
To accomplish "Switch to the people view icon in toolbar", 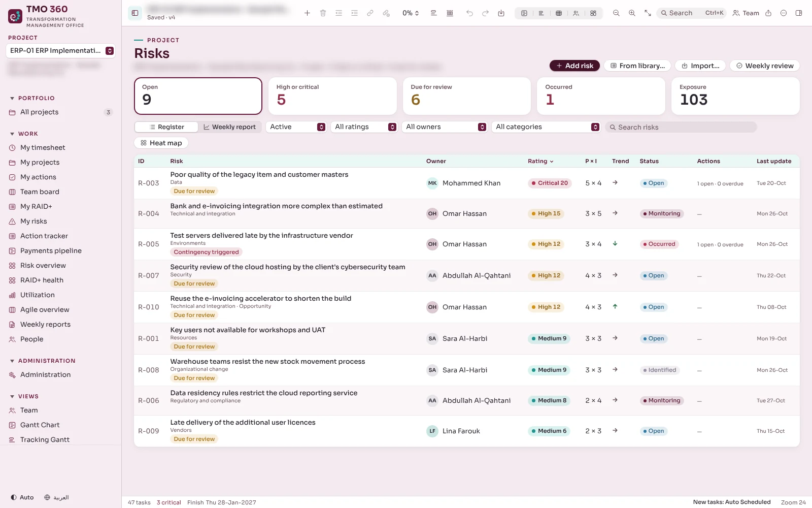I will pyautogui.click(x=576, y=13).
